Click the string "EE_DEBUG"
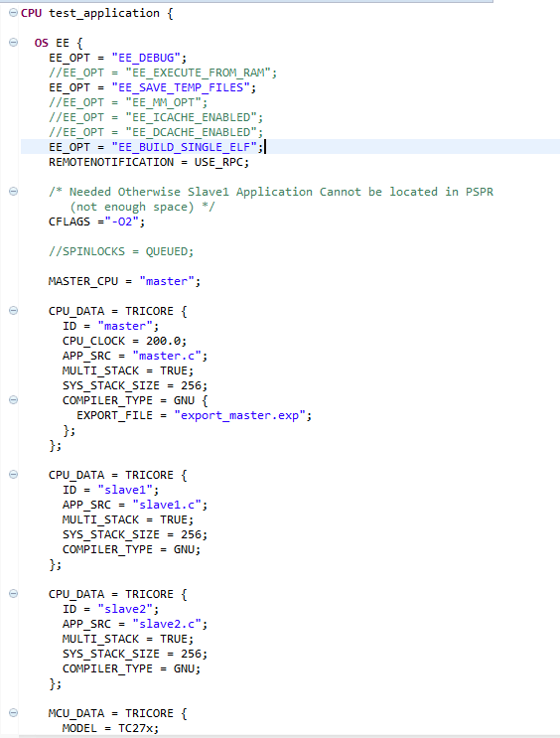The height and width of the screenshot is (738, 560). (x=146, y=58)
